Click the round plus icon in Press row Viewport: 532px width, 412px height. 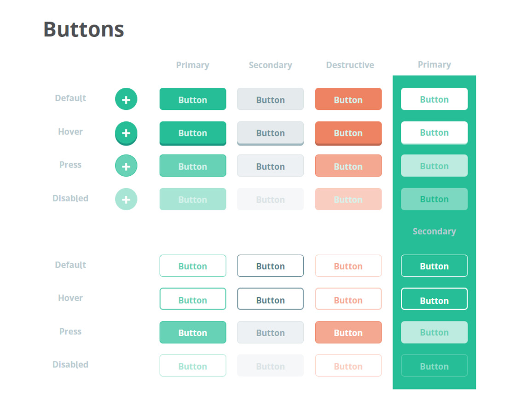(126, 166)
